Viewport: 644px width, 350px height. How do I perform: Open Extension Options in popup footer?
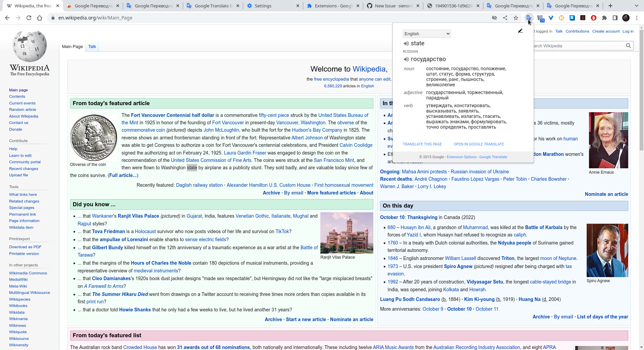(462, 157)
